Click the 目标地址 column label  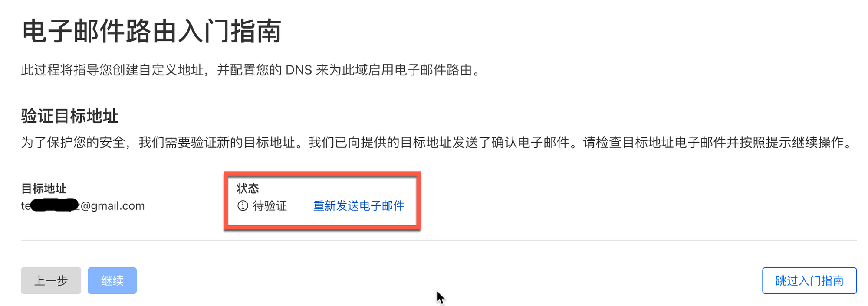(43, 189)
